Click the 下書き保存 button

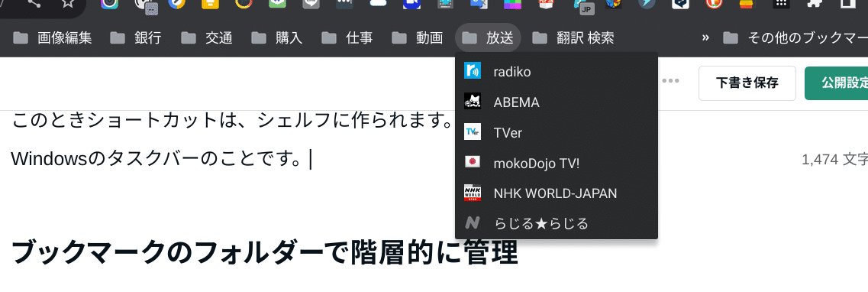[x=747, y=83]
